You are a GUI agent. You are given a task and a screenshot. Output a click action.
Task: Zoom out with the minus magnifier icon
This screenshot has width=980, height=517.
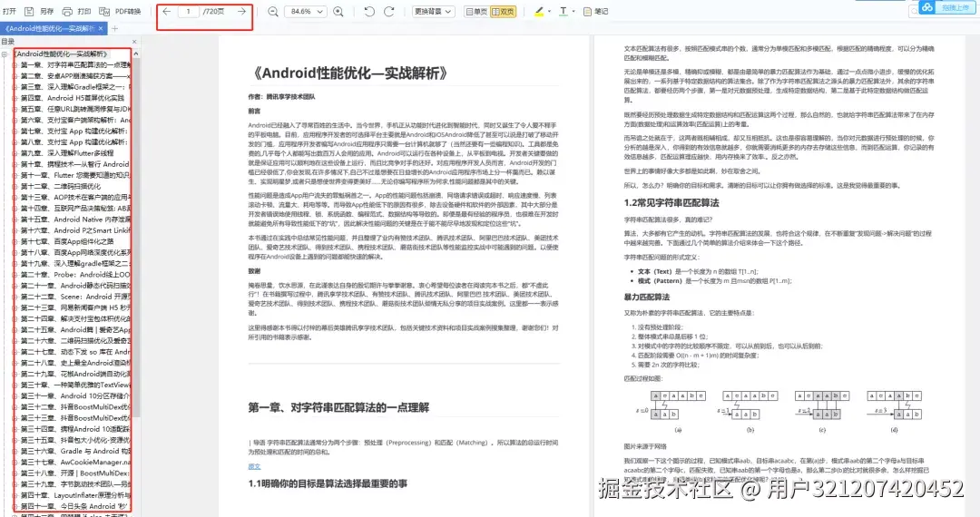273,11
